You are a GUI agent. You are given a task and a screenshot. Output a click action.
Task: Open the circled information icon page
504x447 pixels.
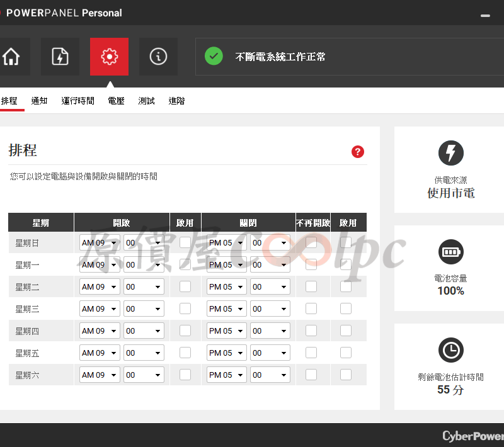coord(158,57)
